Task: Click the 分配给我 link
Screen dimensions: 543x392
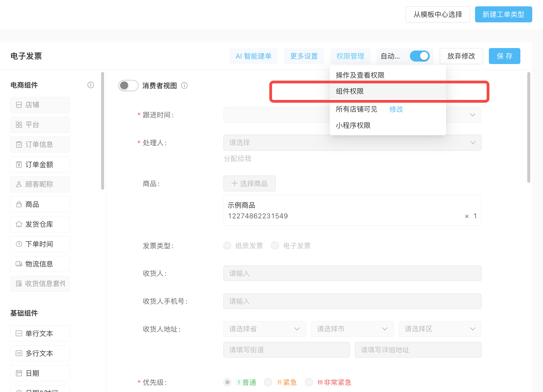Action: point(238,158)
